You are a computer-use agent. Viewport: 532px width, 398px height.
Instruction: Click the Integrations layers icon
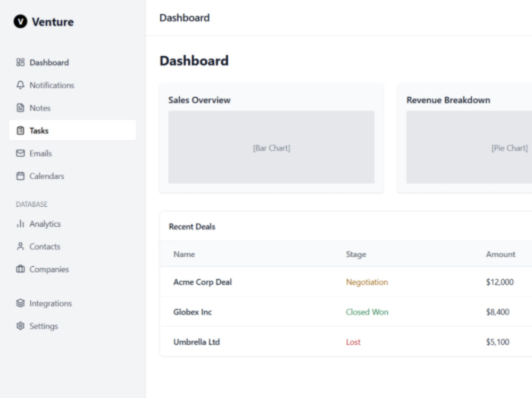pos(20,303)
